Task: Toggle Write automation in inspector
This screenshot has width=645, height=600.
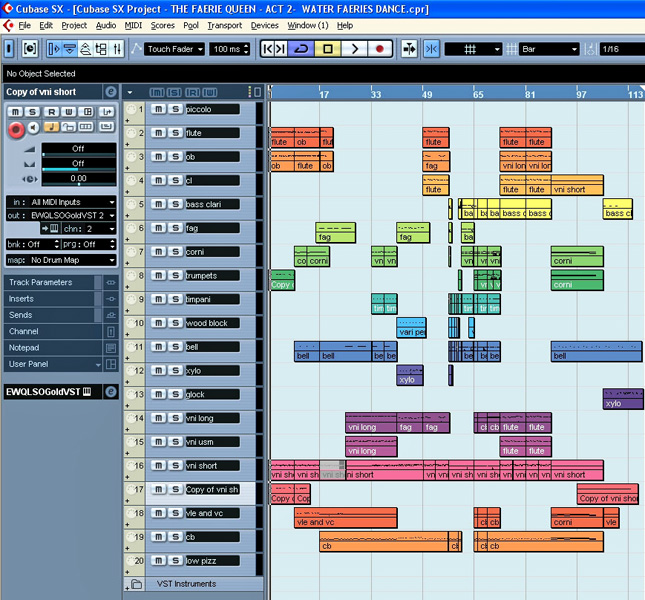Action: pos(69,112)
